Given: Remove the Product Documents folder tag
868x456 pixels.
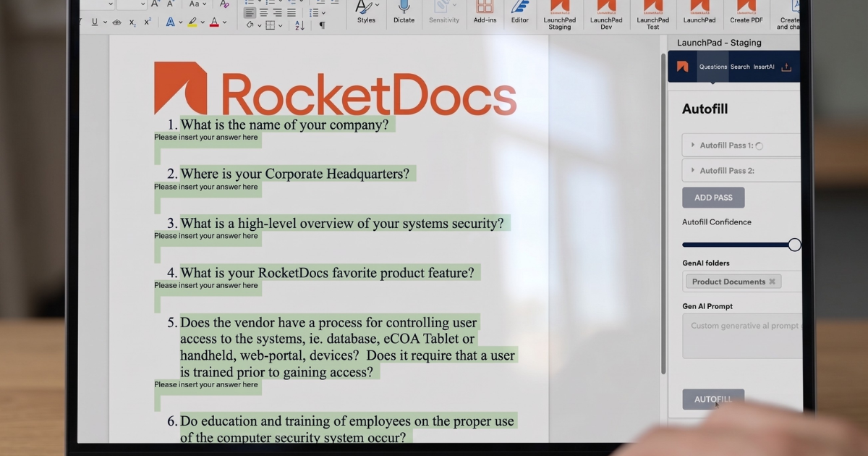Looking at the screenshot, I should tap(772, 282).
